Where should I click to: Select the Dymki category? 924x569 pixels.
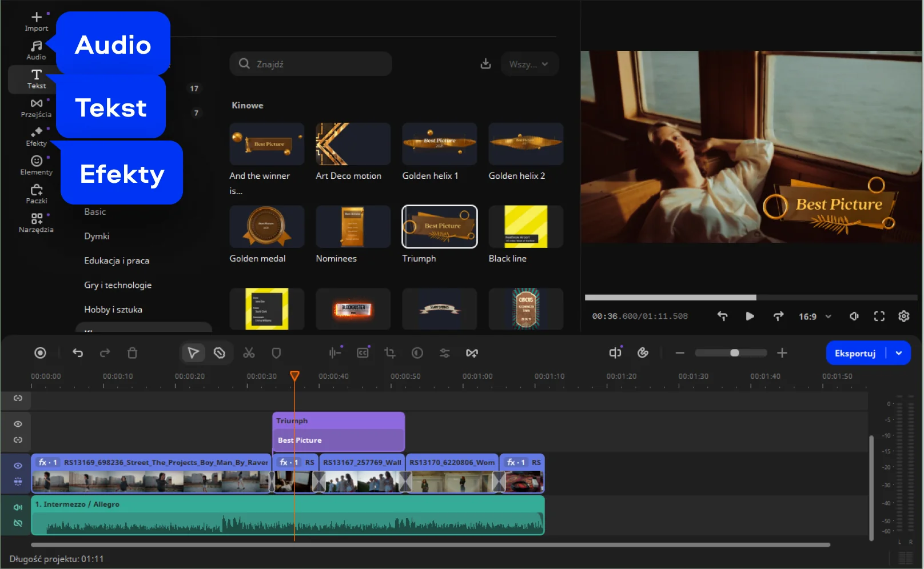(x=97, y=236)
